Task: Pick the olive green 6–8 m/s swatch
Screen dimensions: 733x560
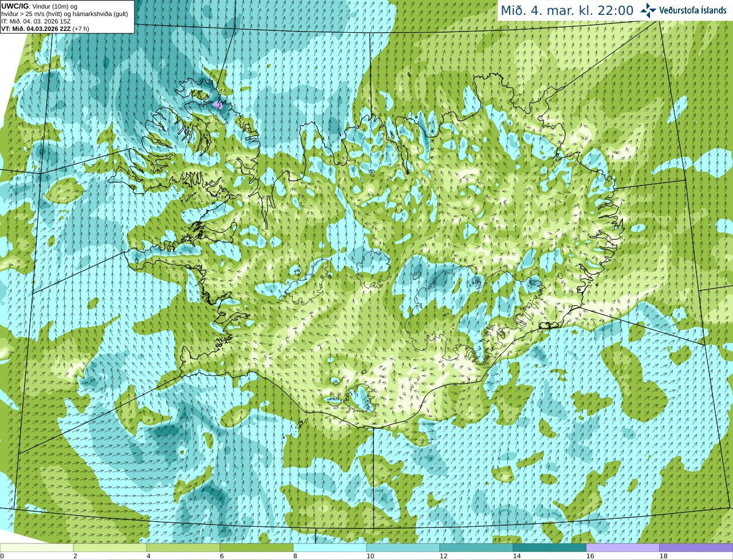Action: pyautogui.click(x=257, y=547)
